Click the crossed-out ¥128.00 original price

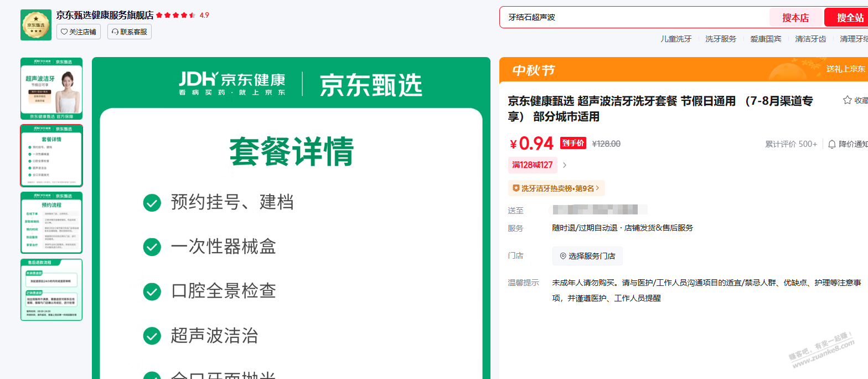pyautogui.click(x=606, y=144)
